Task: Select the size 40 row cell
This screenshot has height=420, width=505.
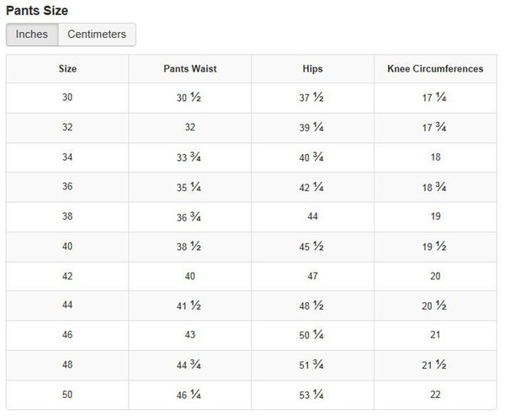Action: click(x=67, y=247)
